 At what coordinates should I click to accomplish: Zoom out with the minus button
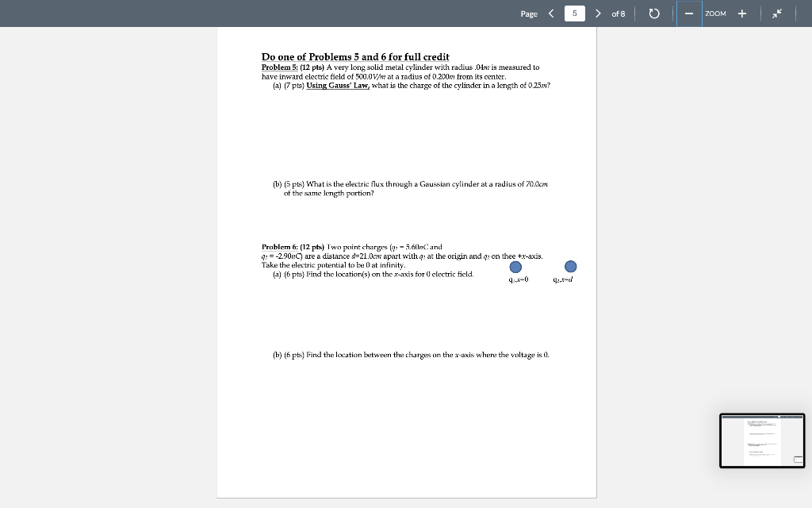(x=689, y=13)
